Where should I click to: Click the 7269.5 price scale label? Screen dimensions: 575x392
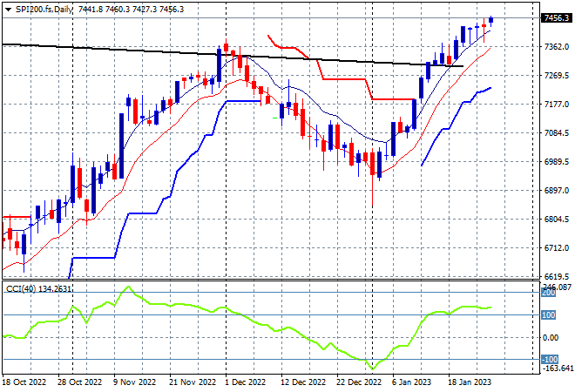pos(557,76)
